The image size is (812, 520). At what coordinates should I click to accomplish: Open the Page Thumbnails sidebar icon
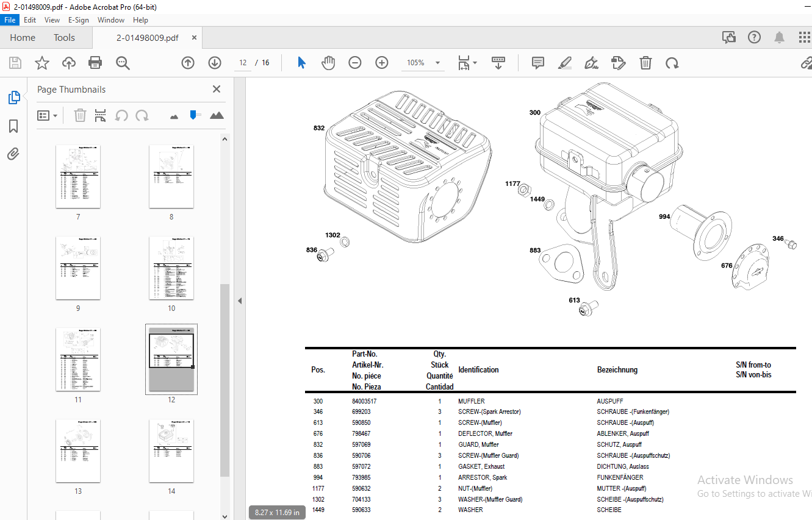click(13, 98)
